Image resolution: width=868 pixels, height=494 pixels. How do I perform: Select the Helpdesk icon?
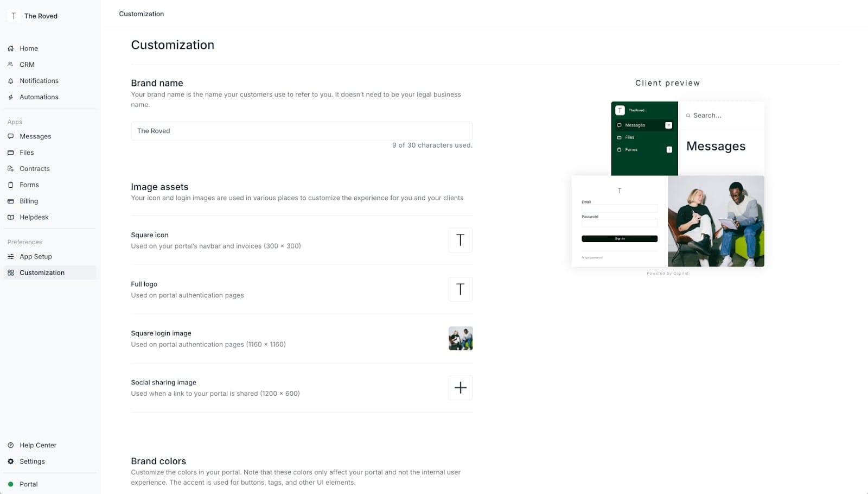click(x=11, y=217)
